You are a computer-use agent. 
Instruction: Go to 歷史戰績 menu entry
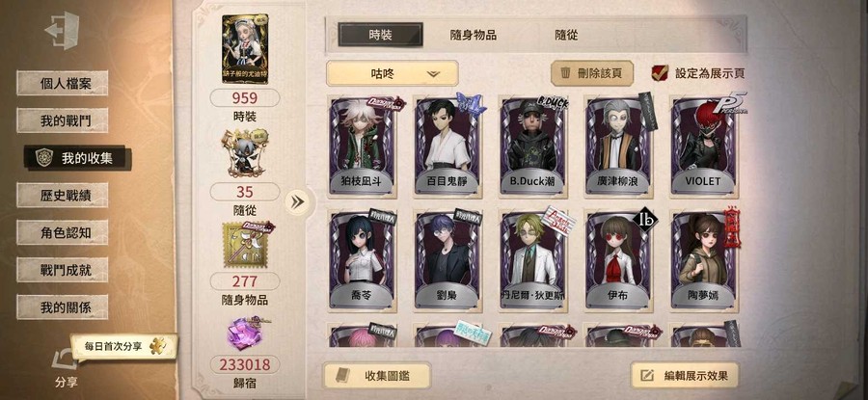tap(62, 196)
